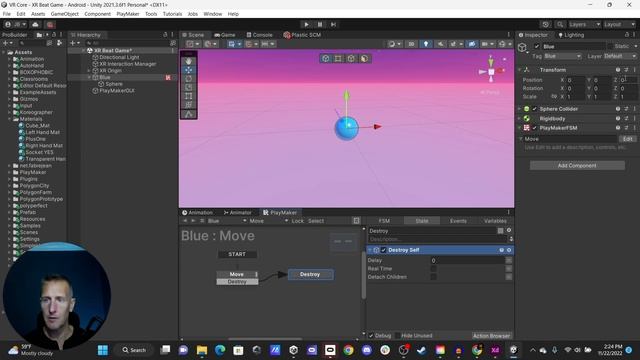Click the Edit button beside Move FSM
Viewport: 640px width, 360px height.
(x=628, y=139)
